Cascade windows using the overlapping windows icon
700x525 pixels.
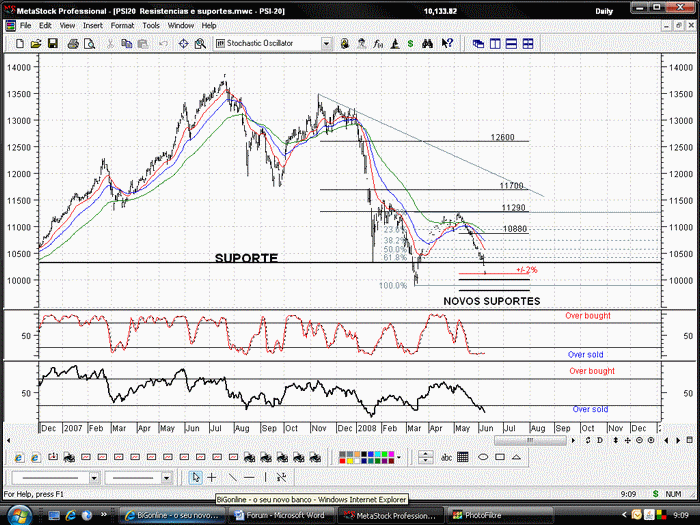coord(479,44)
